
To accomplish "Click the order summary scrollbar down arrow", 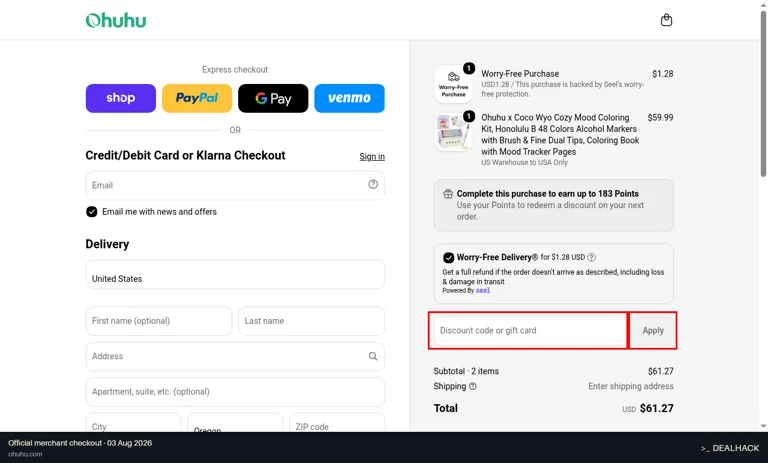I will [763, 426].
